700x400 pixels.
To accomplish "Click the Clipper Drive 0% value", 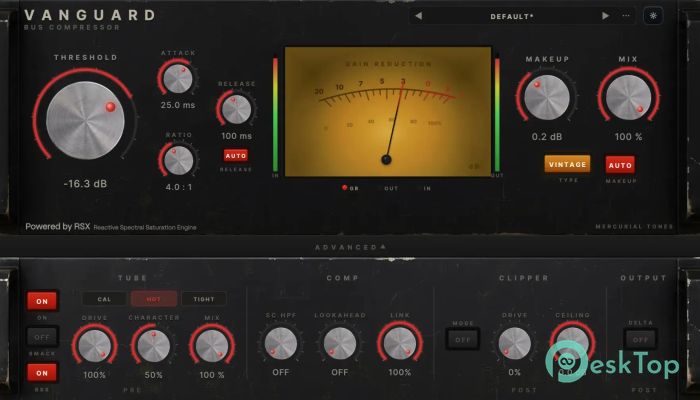I will pyautogui.click(x=514, y=372).
